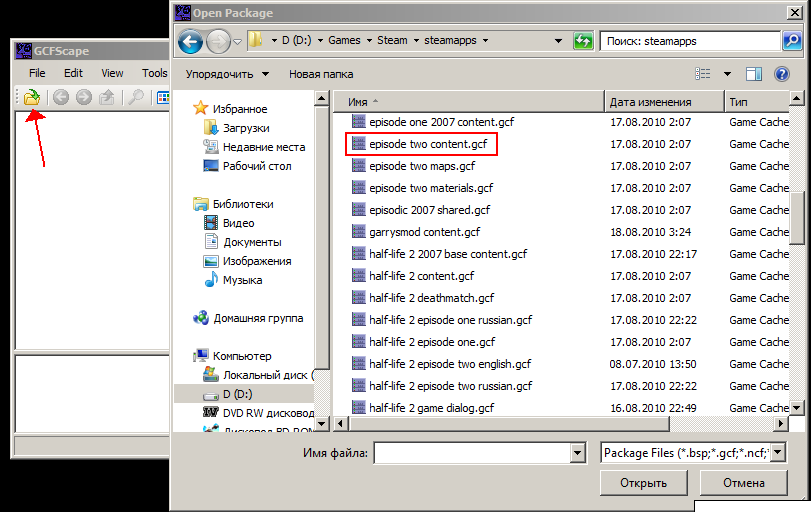Expand the steamapps breadcrumb arrow

[x=485, y=40]
